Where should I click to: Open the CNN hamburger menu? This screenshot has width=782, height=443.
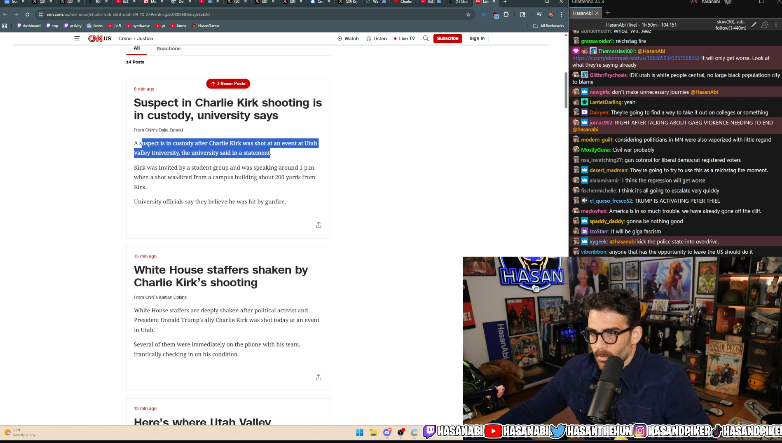tap(77, 38)
